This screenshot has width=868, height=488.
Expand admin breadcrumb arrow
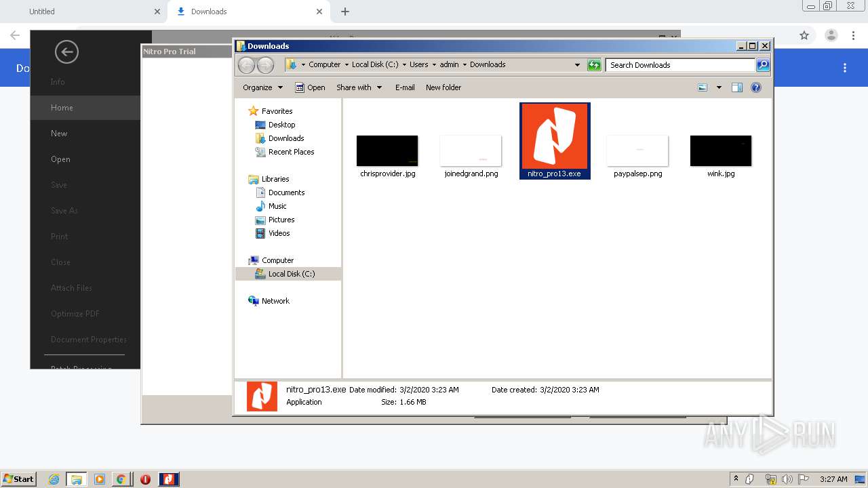465,65
